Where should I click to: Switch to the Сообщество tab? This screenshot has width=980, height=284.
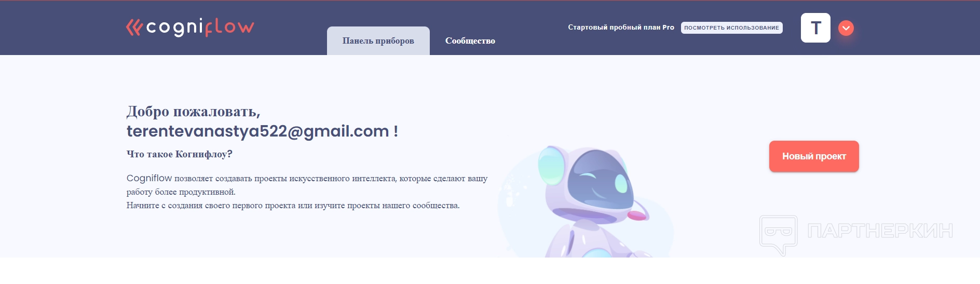(470, 40)
